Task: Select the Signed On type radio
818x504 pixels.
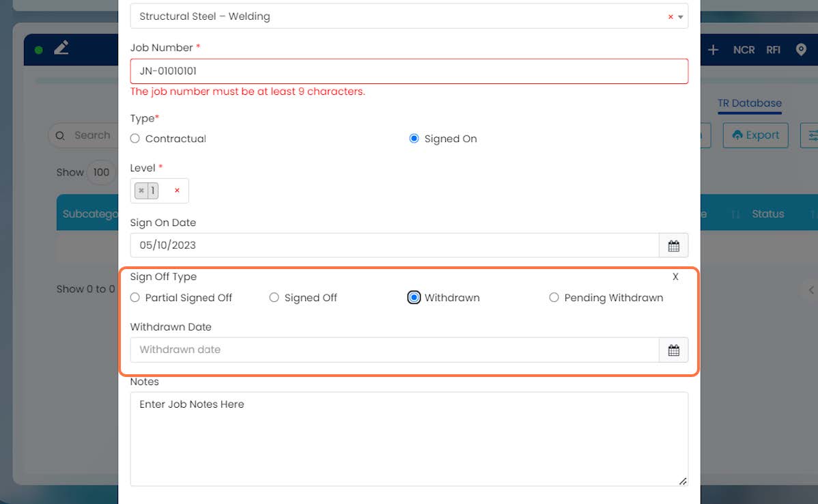Action: [x=414, y=138]
